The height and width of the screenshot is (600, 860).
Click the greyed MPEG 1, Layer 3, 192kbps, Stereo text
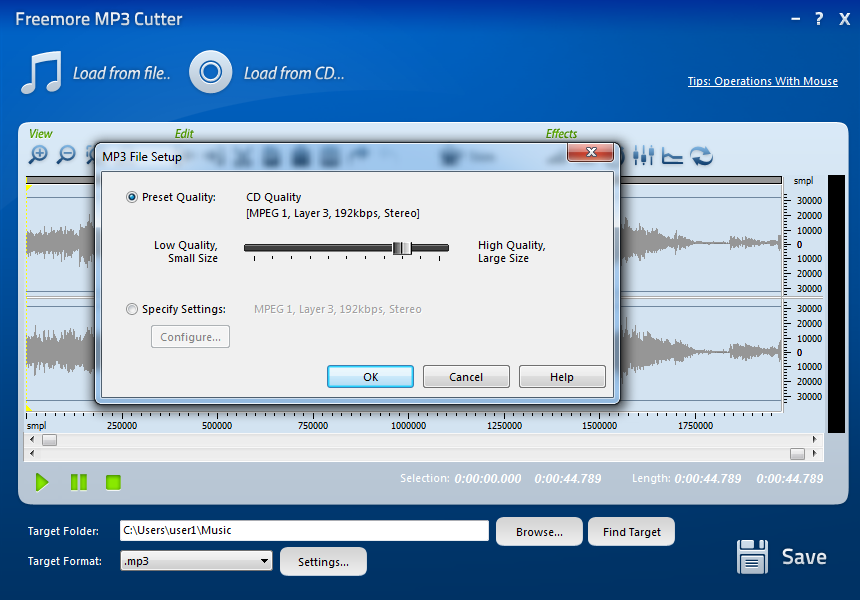point(338,309)
